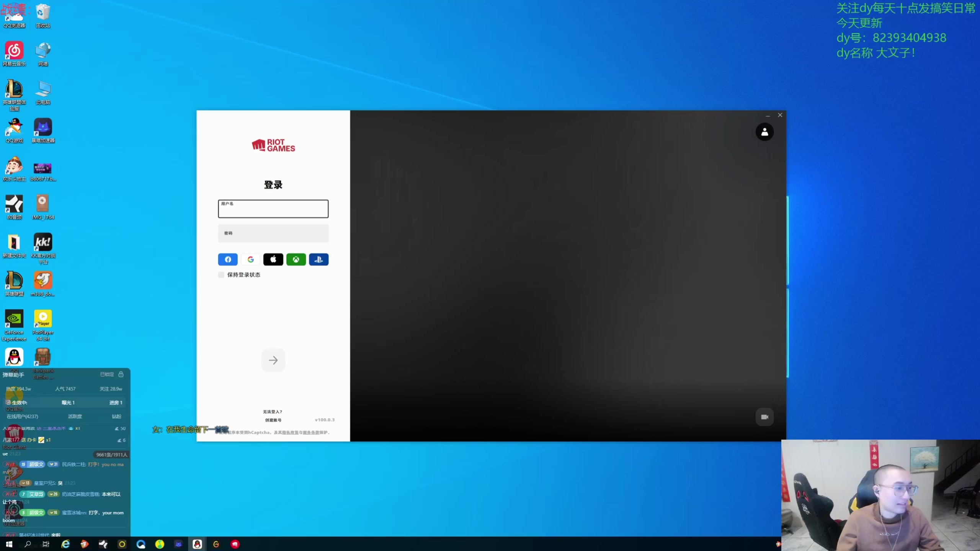Open the 回收站 recycle bin
980x551 pixels.
click(x=43, y=15)
